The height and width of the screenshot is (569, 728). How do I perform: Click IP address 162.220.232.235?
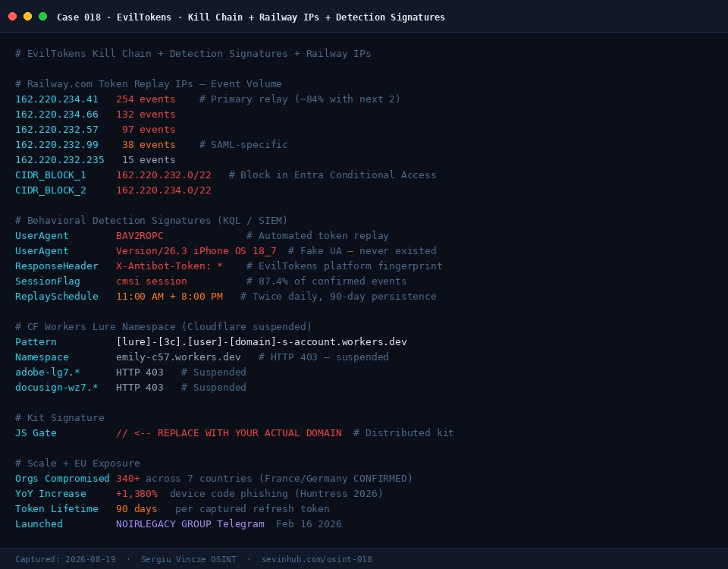[59, 160]
